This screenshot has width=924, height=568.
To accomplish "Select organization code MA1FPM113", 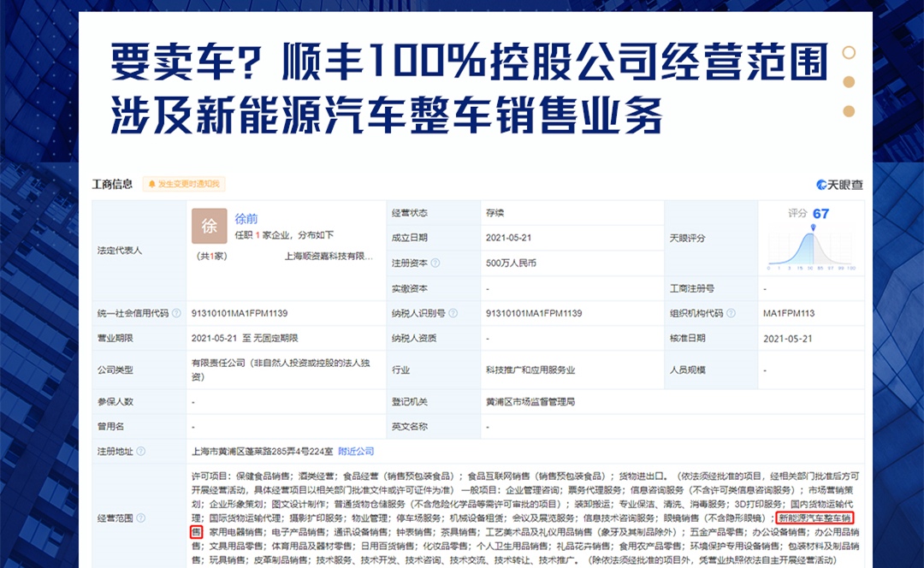I will click(789, 313).
